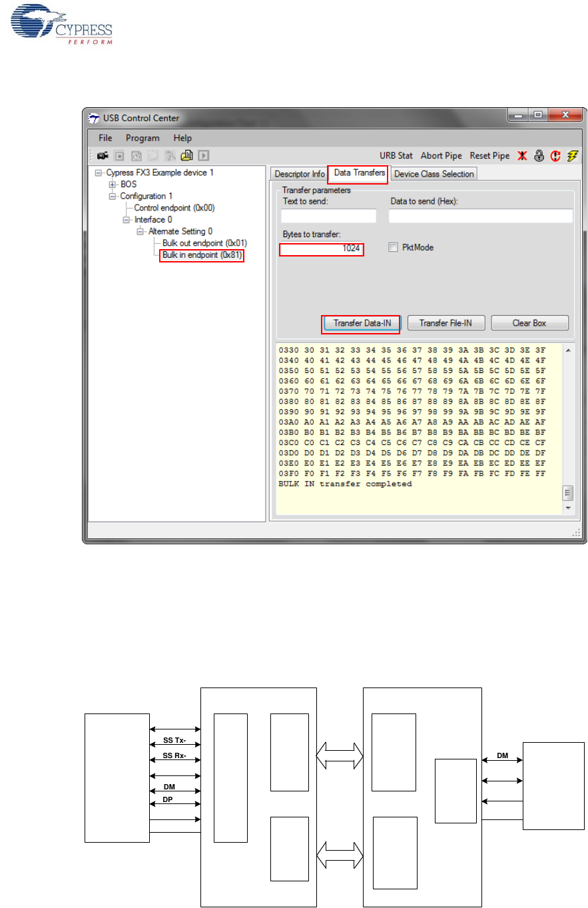Collapse the Interface 0 tree node
Image resolution: width=588 pixels, height=908 pixels.
pos(127,220)
